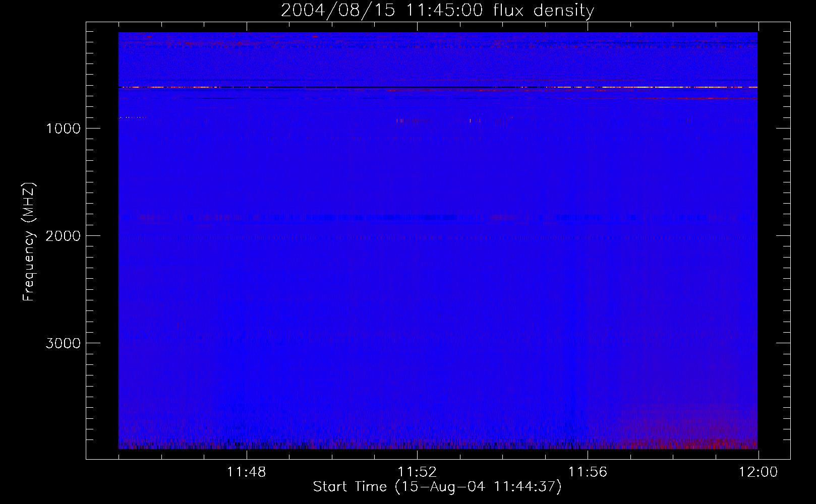Image resolution: width=816 pixels, height=504 pixels.
Task: Select the 'Frequency (MHZ)' y-axis label
Action: 28,242
